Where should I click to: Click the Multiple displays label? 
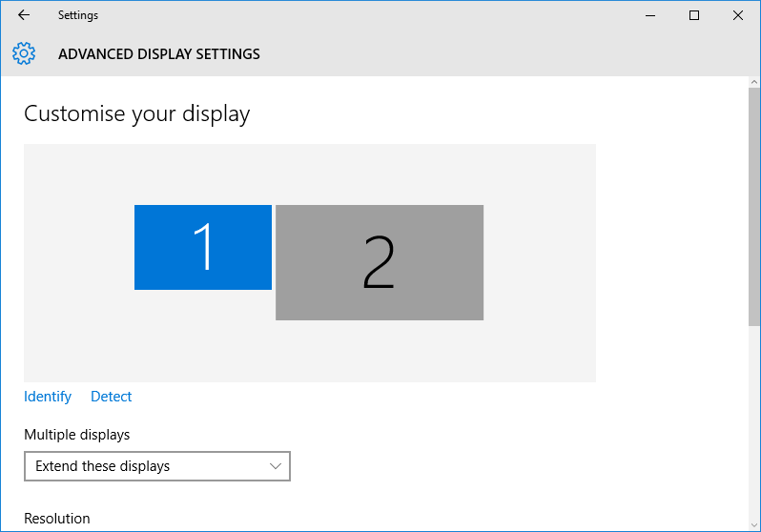[x=76, y=435]
